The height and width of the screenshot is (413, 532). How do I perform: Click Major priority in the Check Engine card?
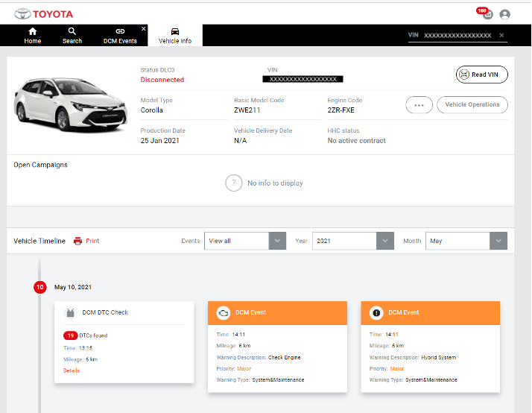tap(244, 368)
